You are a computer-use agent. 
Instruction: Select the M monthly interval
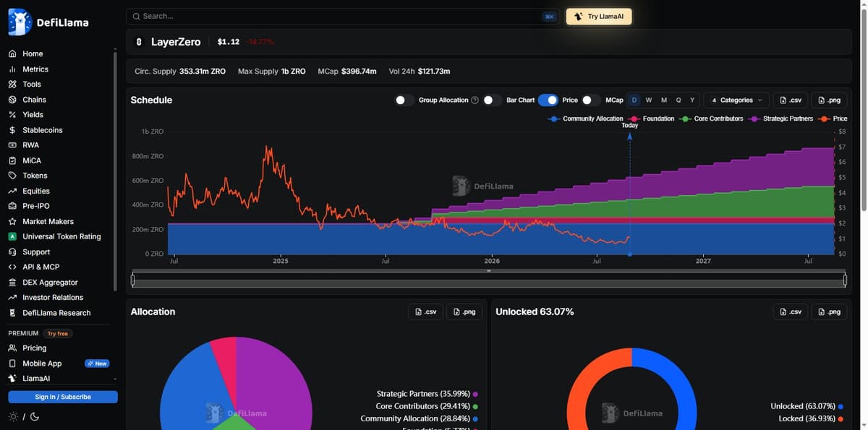664,100
